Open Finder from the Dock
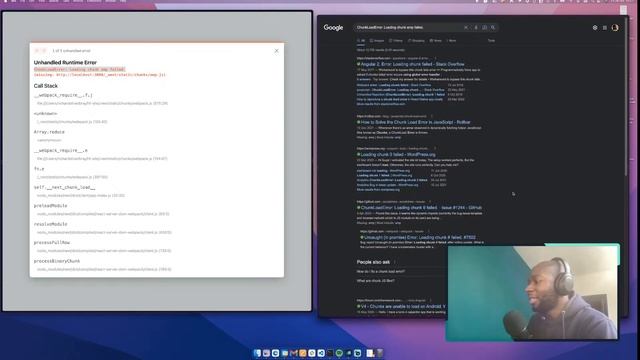This screenshot has width=640, height=360. (x=257, y=353)
